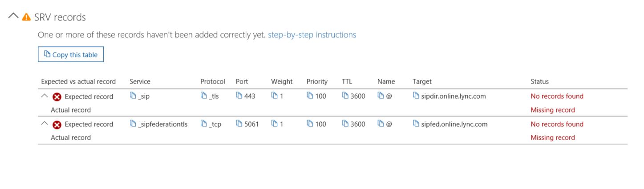The width and height of the screenshot is (644, 189).
Task: Collapse the SRV records section
Action: coord(13,16)
